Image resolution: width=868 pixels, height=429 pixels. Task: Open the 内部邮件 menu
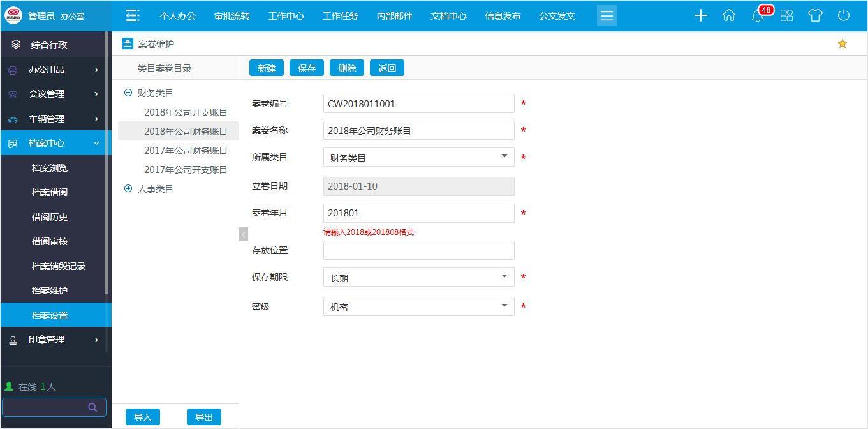pyautogui.click(x=394, y=15)
